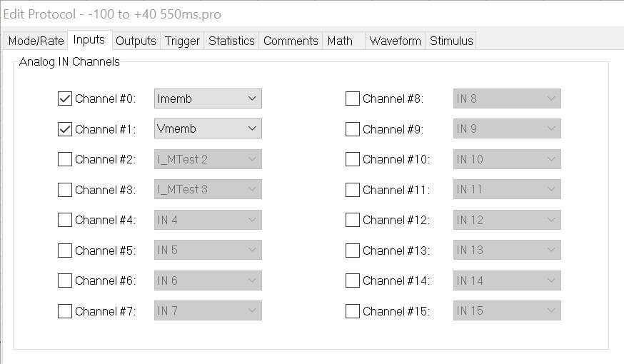Check the Channel #15 checkbox
624x364 pixels.
(353, 311)
